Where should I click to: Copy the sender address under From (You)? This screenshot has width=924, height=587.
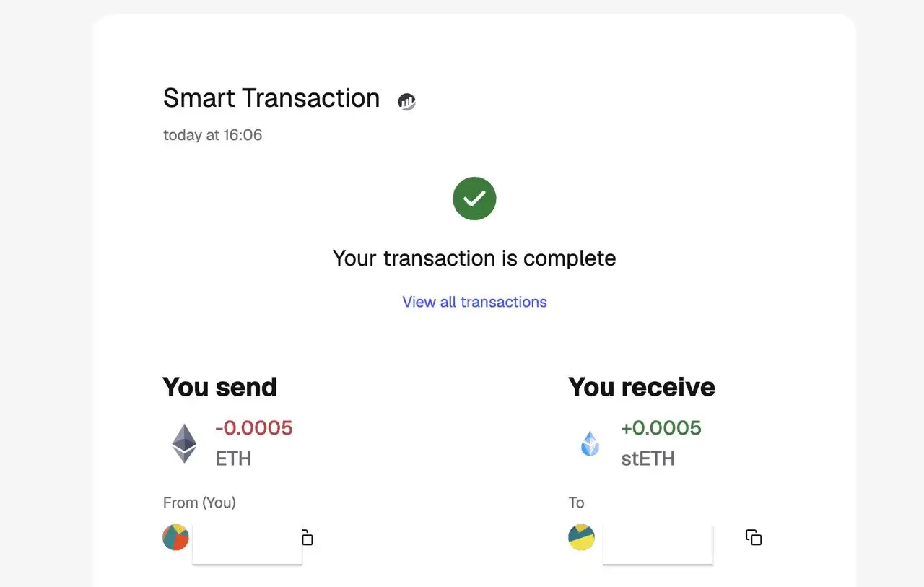pyautogui.click(x=308, y=538)
